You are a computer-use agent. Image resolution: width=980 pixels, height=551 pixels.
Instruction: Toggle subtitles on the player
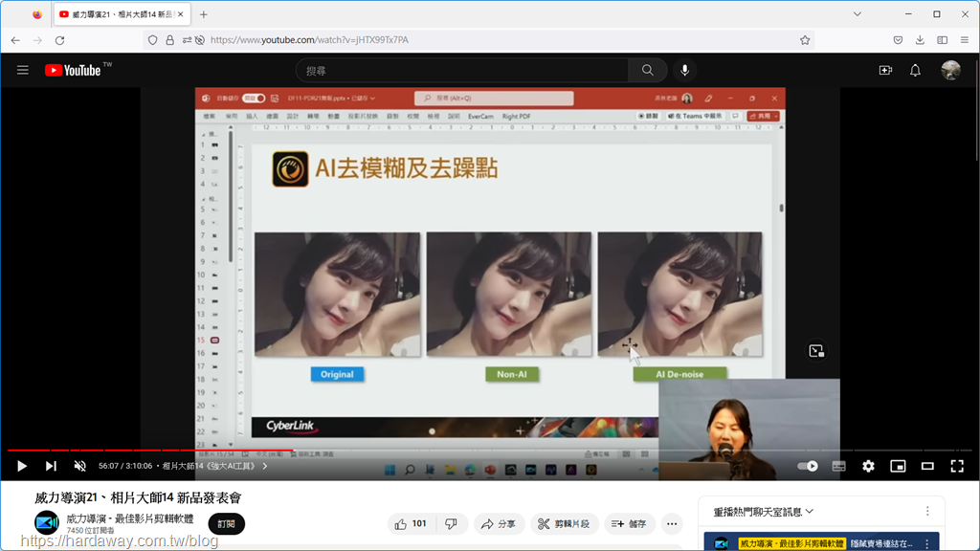[838, 466]
